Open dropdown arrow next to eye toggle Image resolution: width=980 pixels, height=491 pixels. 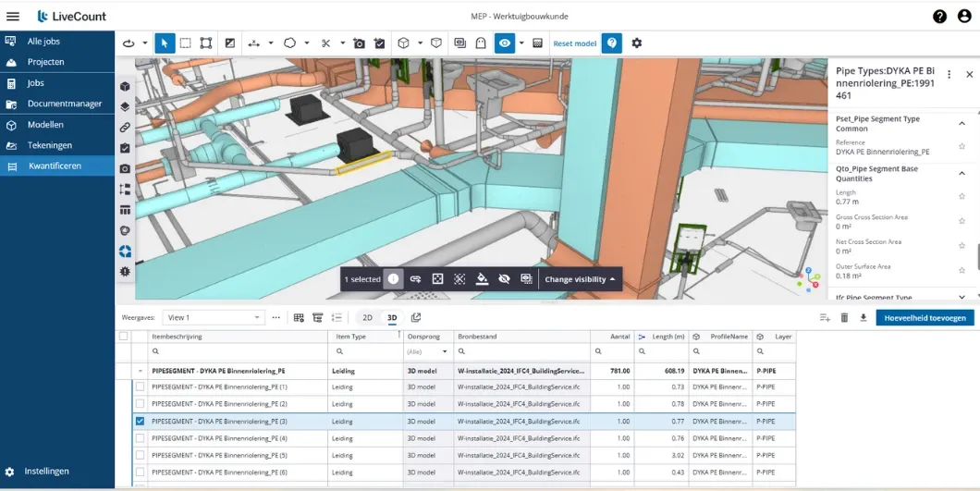(x=521, y=43)
